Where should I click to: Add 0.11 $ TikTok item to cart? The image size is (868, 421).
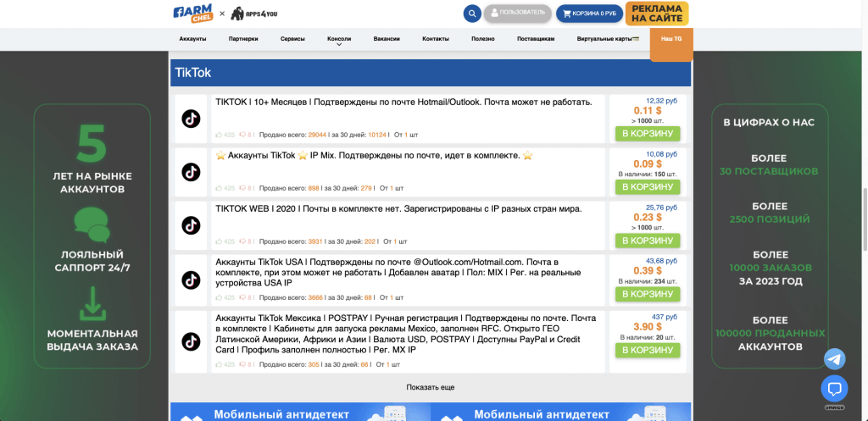[647, 133]
